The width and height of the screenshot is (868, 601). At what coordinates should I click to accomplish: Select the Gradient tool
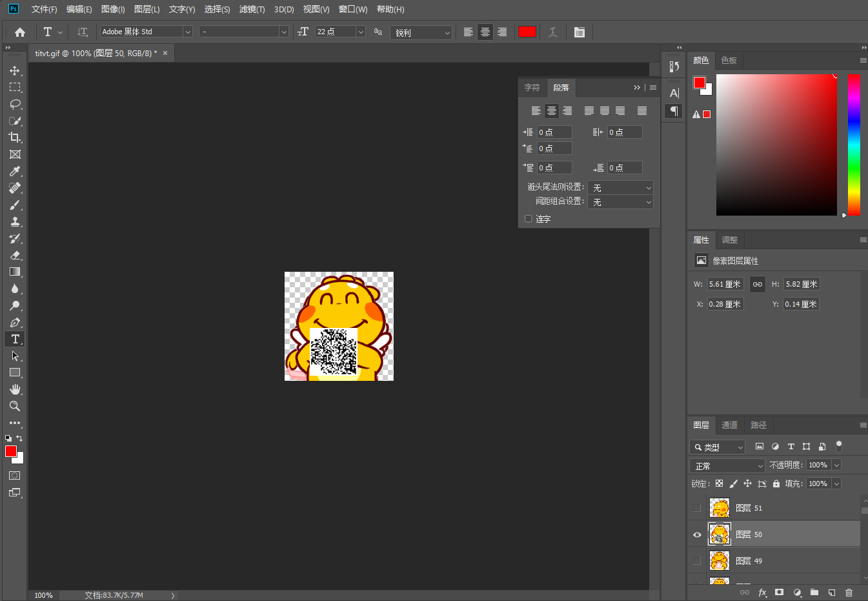pos(15,272)
